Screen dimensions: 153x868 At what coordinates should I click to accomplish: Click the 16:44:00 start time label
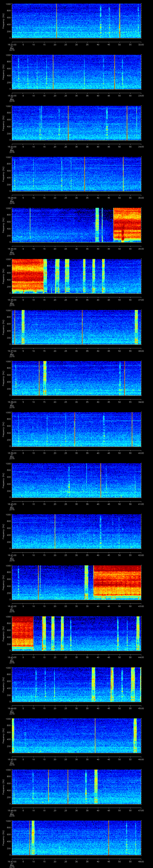pos(12,708)
